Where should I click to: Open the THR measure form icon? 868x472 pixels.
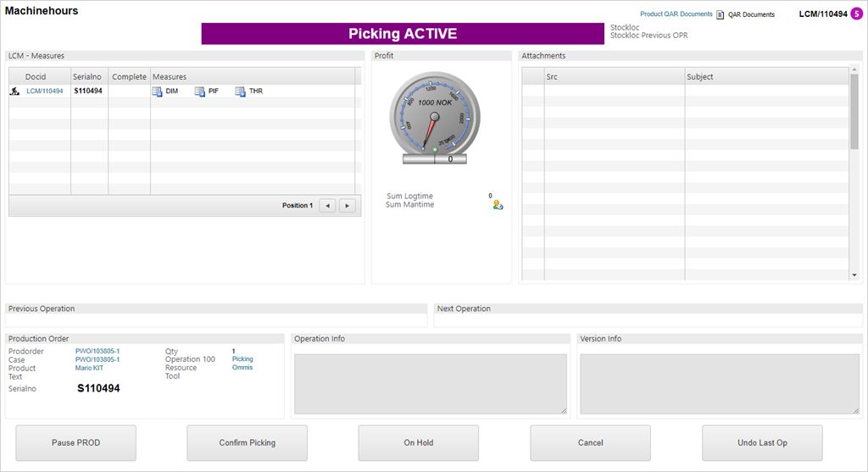click(240, 92)
